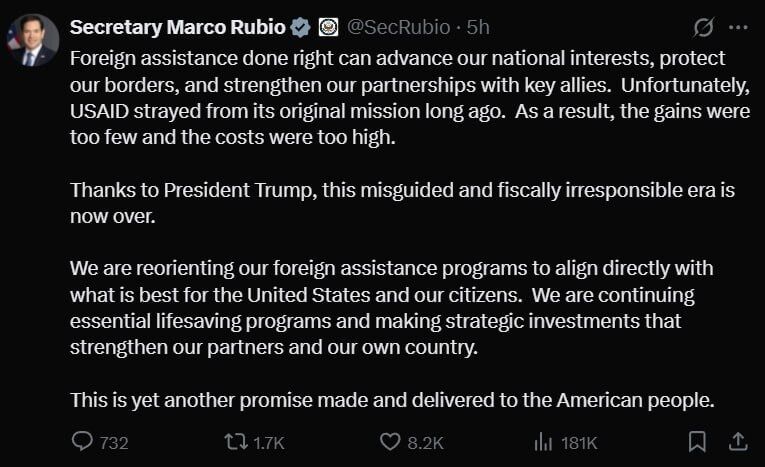Click the 5h timestamp link
This screenshot has width=765, height=467.
[x=478, y=26]
